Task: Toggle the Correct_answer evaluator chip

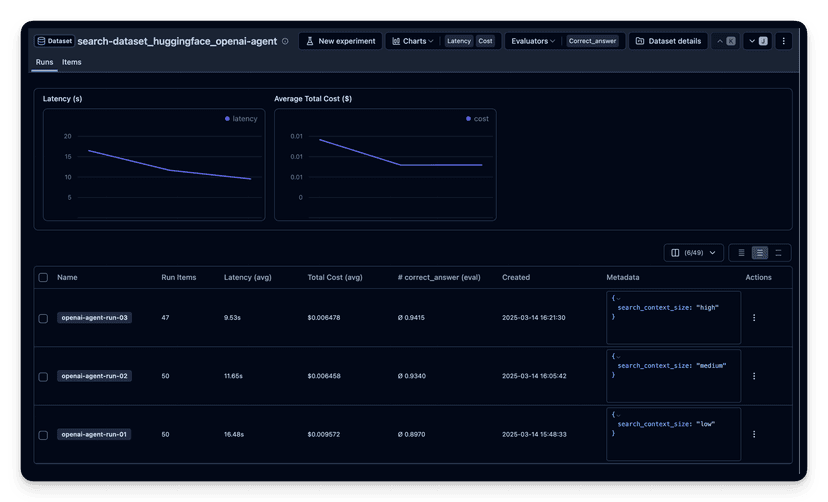Action: pyautogui.click(x=592, y=41)
